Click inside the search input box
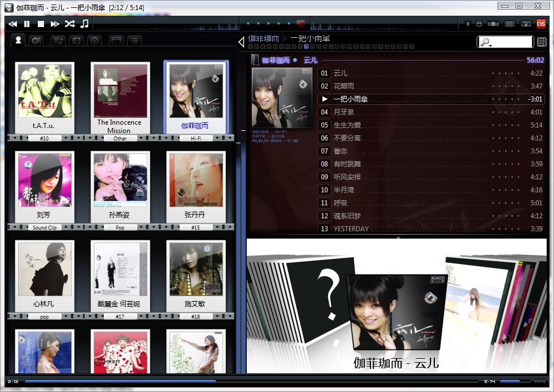The height and width of the screenshot is (392, 554). coord(512,42)
